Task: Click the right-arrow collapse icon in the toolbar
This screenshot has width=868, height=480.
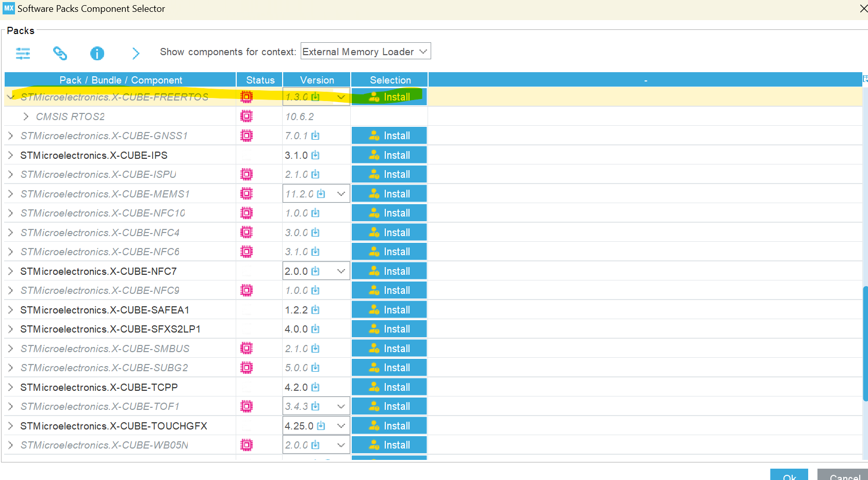Action: [x=135, y=53]
